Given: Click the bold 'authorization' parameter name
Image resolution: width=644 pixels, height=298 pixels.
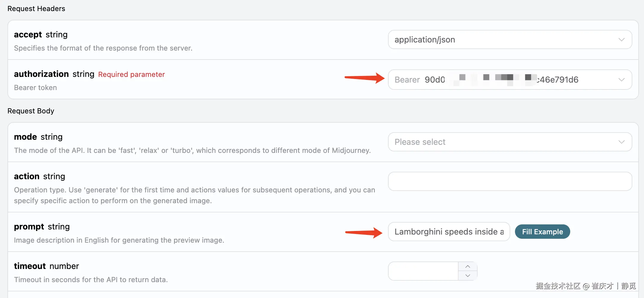Looking at the screenshot, I should 41,74.
